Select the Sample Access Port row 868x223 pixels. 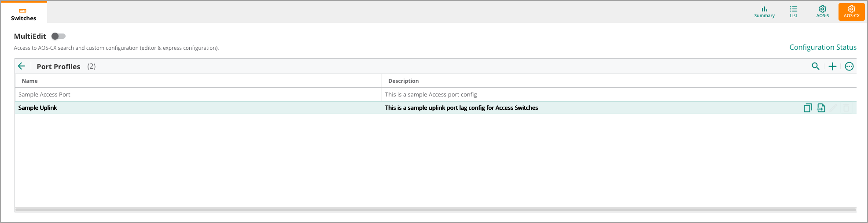pyautogui.click(x=436, y=94)
